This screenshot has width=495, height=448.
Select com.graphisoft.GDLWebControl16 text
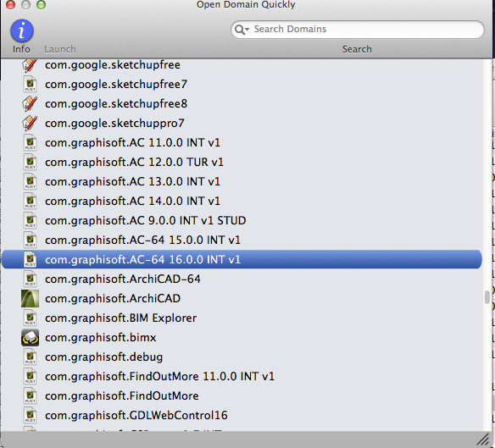tap(136, 416)
